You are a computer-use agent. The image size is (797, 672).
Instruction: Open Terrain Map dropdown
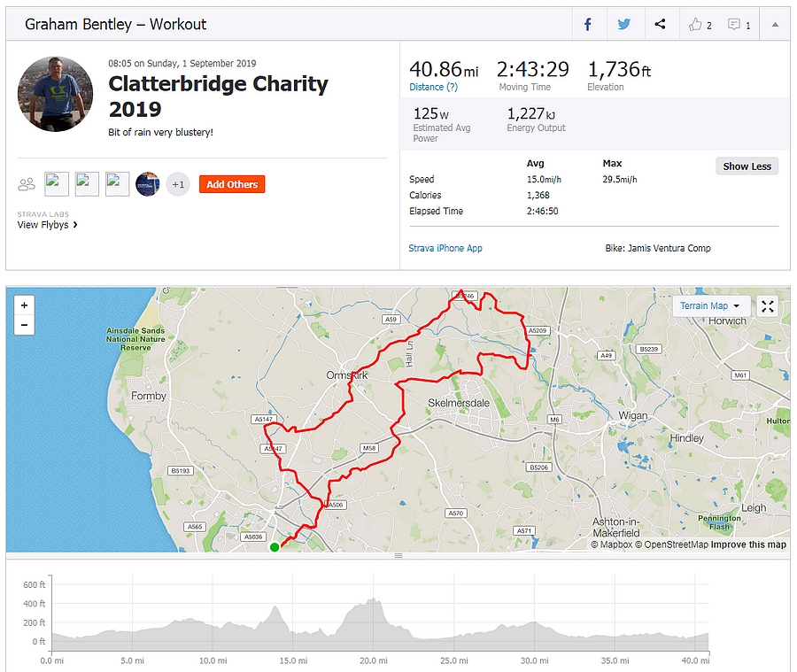(x=710, y=306)
